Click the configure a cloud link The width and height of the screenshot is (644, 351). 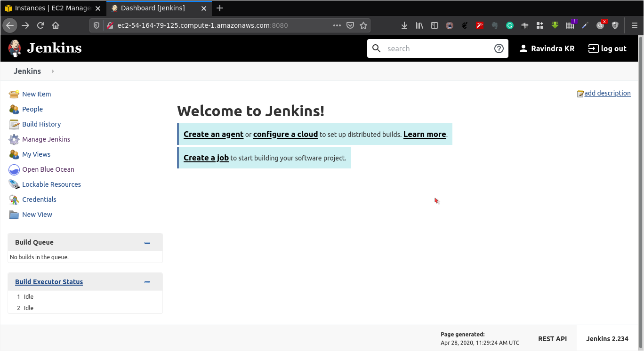(285, 134)
